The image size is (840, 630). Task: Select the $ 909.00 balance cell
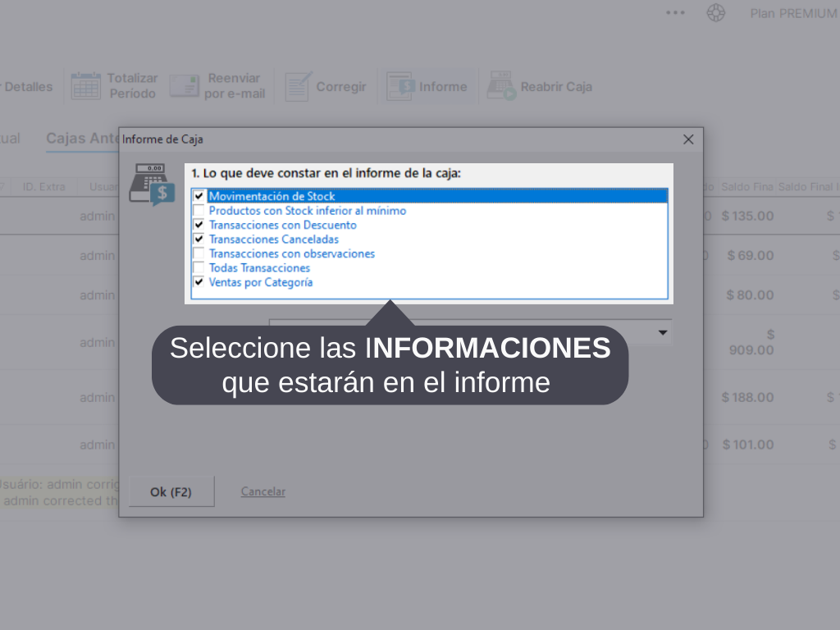[x=751, y=342]
